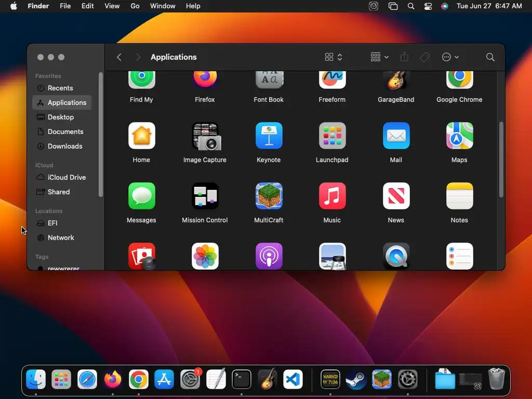
Task: Open the Trash in the Dock
Action: (x=496, y=379)
